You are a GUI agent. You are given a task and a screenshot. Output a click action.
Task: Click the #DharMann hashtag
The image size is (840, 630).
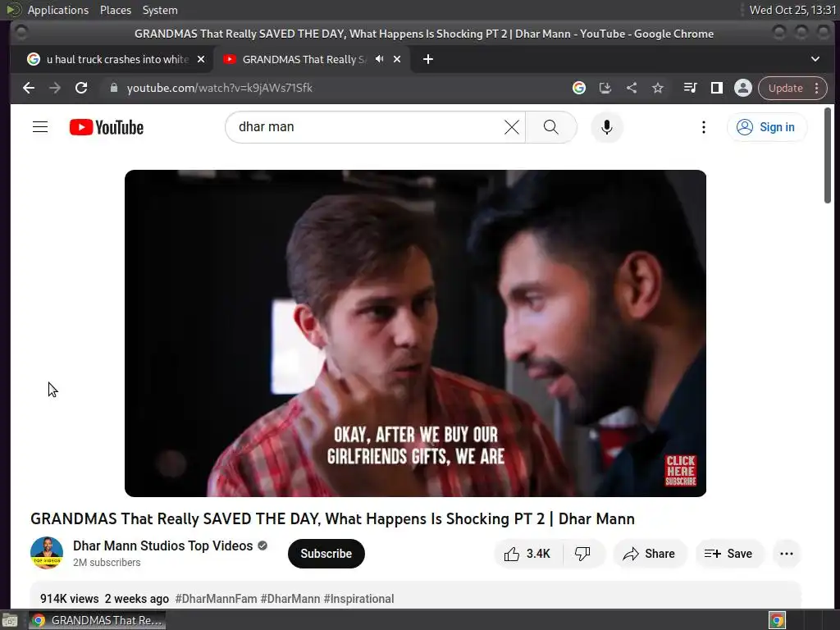tap(290, 598)
